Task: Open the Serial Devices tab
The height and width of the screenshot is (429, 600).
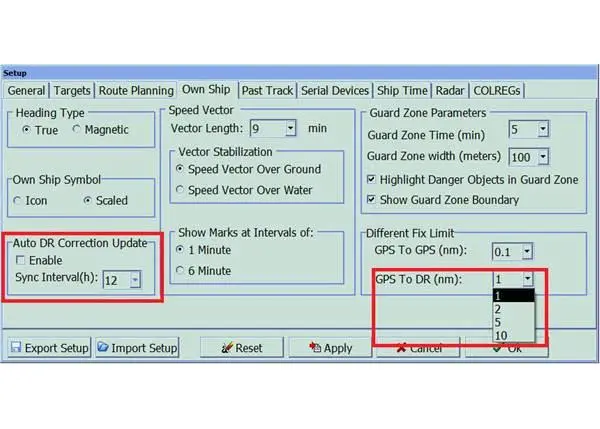Action: (335, 91)
